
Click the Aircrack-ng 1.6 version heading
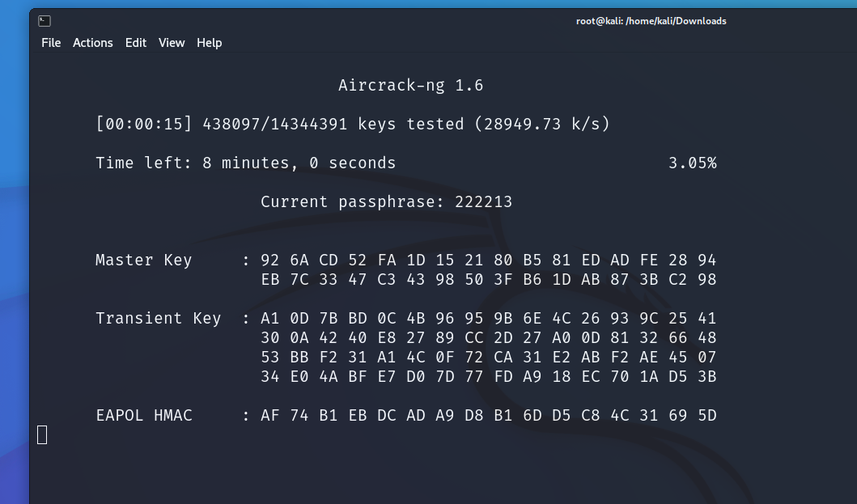[x=410, y=85]
